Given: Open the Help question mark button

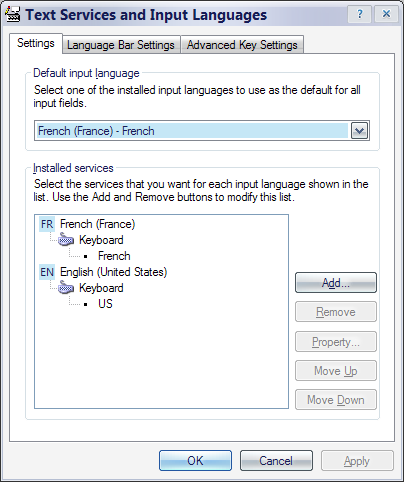Looking at the screenshot, I should coord(359,14).
